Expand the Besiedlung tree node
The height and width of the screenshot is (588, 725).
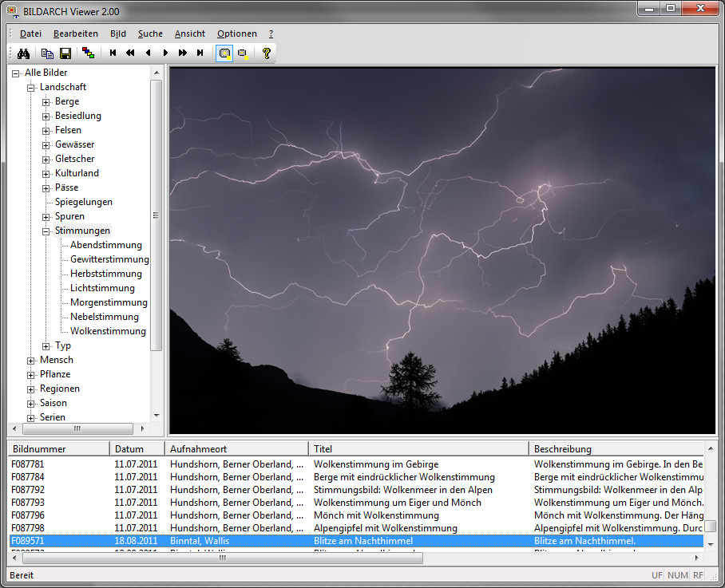tap(46, 116)
